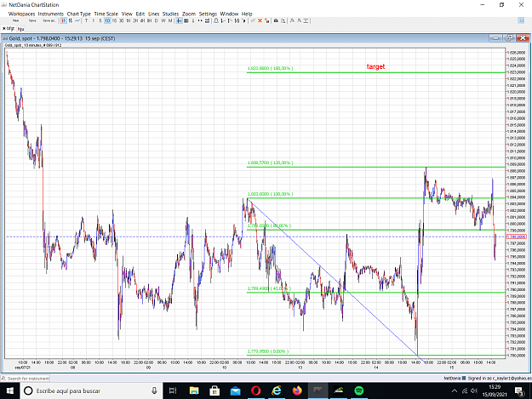
Task: Click the top-right panel icon in toolbar
Action: tap(521, 20)
